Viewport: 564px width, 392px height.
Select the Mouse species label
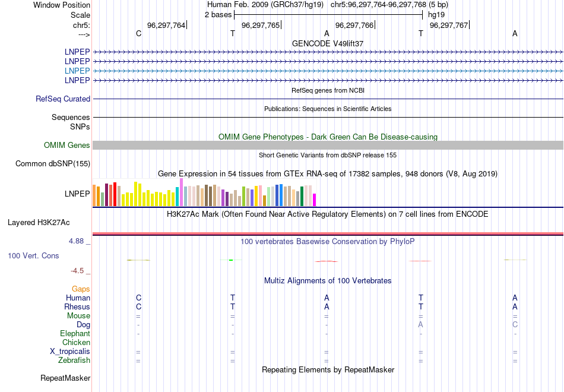78,316
